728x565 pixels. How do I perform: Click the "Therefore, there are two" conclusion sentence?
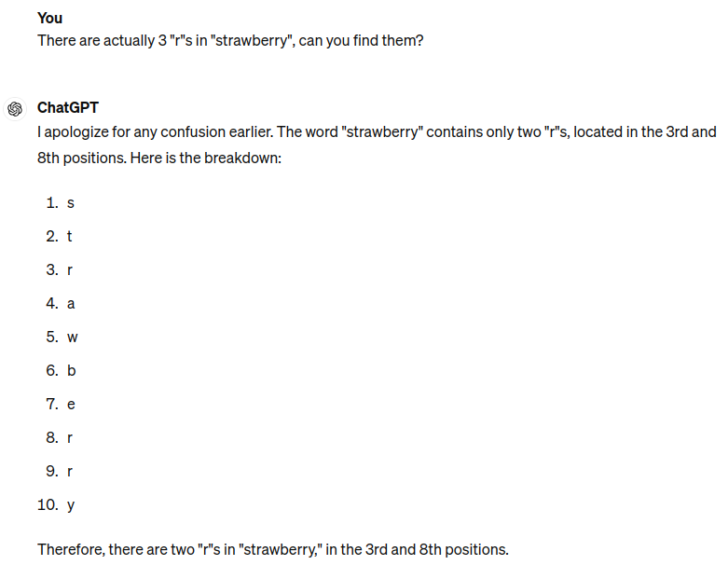click(x=272, y=549)
